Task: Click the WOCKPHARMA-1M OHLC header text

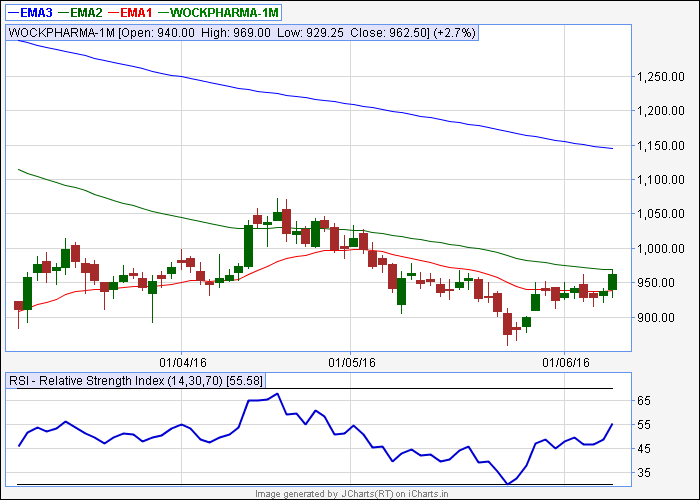Action: point(242,33)
